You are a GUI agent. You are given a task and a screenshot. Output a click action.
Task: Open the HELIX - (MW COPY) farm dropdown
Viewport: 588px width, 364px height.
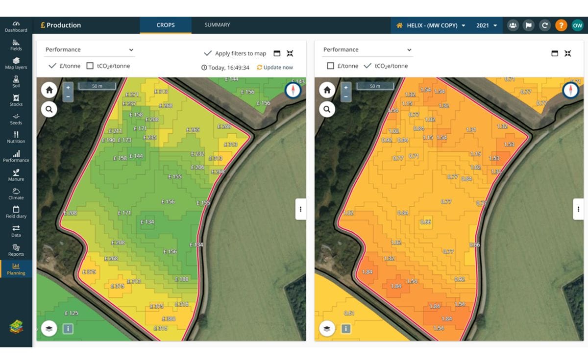click(x=431, y=25)
